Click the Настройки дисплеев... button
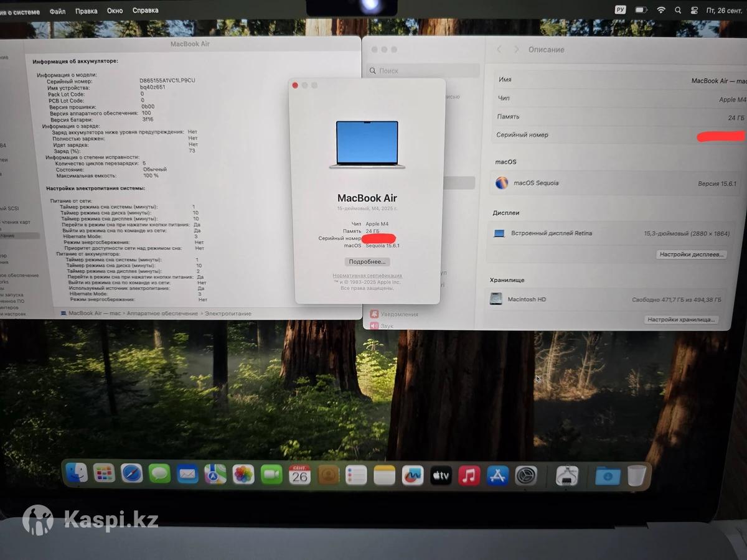 (692, 254)
